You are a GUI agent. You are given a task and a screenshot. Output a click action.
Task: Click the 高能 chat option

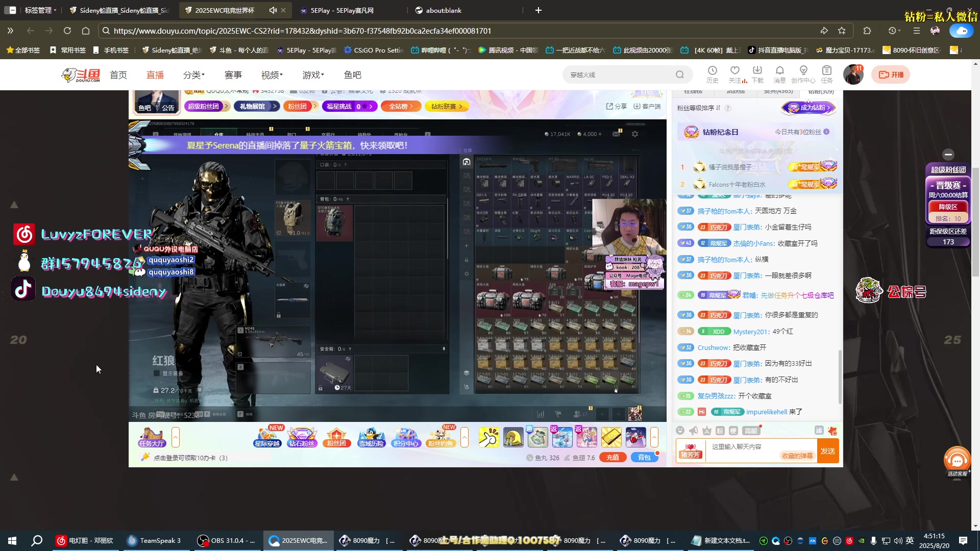coord(751,431)
